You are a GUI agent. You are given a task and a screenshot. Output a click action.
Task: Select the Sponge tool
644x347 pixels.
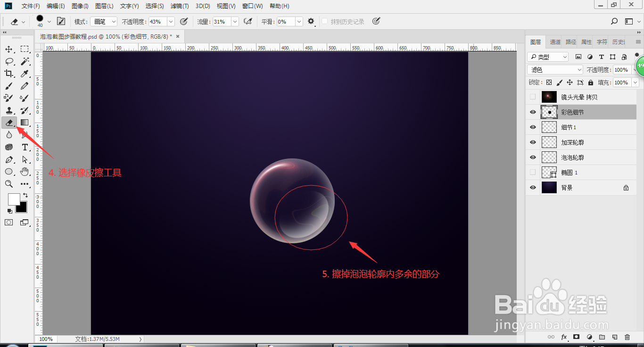tap(9, 147)
